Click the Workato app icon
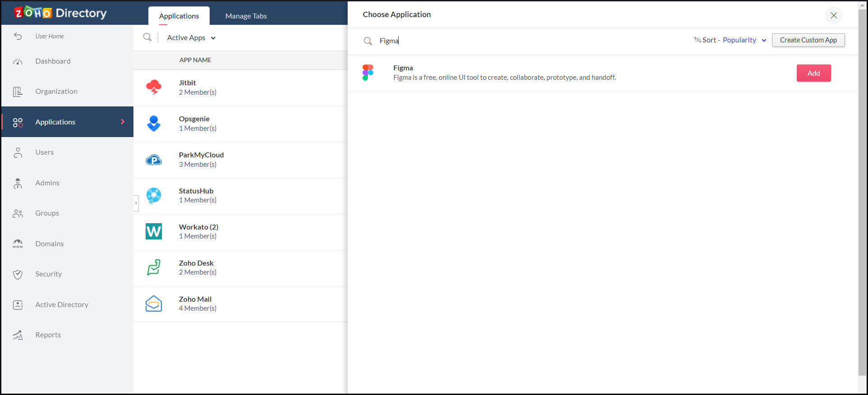This screenshot has height=395, width=868. pos(154,231)
